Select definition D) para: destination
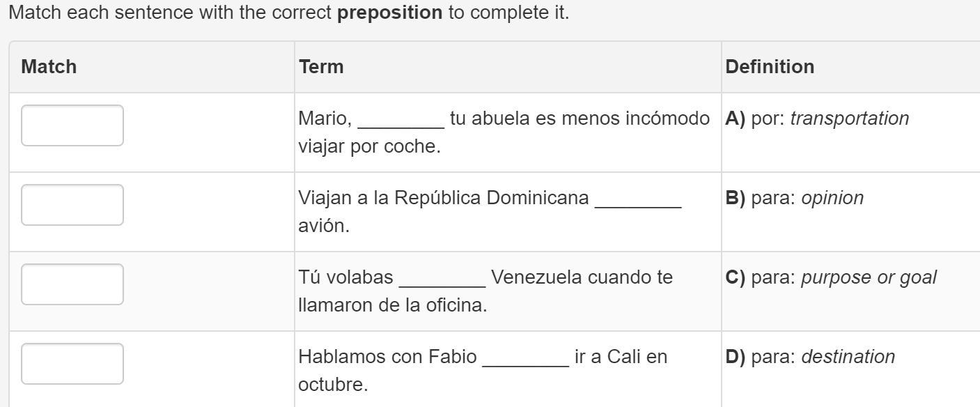Viewport: 980px width, 407px height. tap(810, 358)
